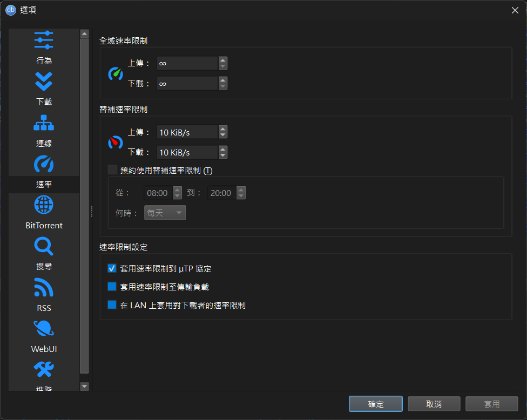Viewport: 527px width, 420px height.
Task: Enable 預約使用替補速率限制 schedule checkbox
Action: click(113, 170)
